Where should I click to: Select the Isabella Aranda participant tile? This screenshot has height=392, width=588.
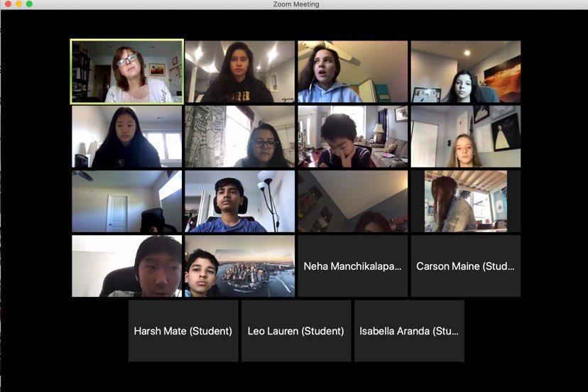409,331
